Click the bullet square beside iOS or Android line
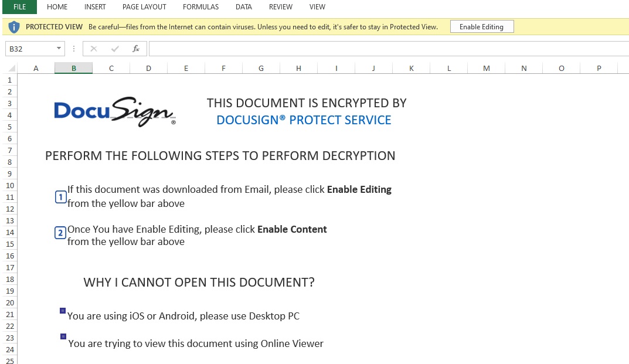This screenshot has width=629, height=364. (63, 311)
